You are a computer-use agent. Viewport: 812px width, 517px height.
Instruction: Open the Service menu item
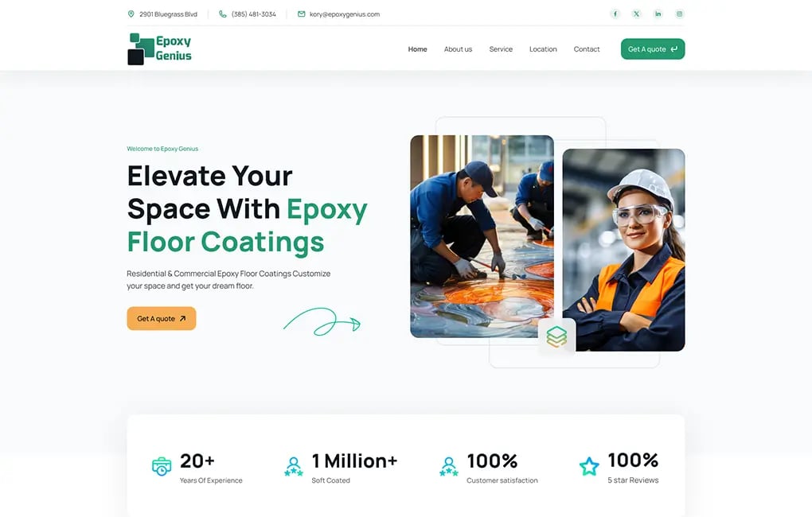501,49
